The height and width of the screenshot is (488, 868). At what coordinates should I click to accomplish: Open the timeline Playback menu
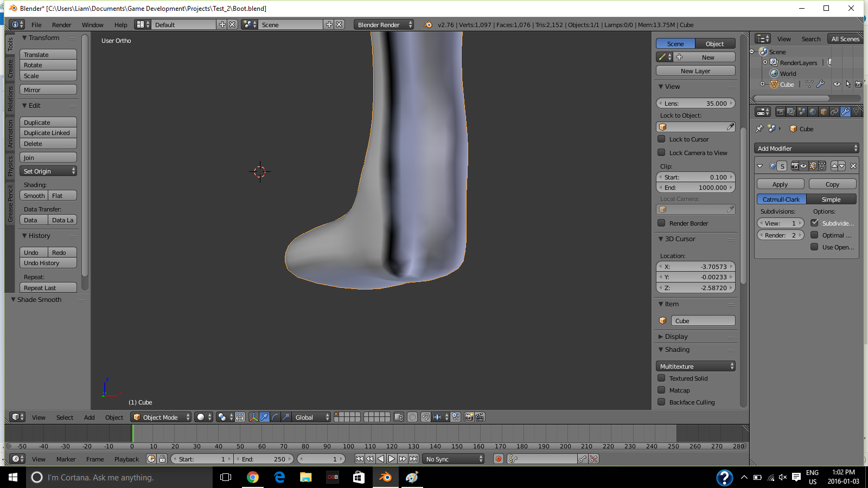pyautogui.click(x=126, y=459)
